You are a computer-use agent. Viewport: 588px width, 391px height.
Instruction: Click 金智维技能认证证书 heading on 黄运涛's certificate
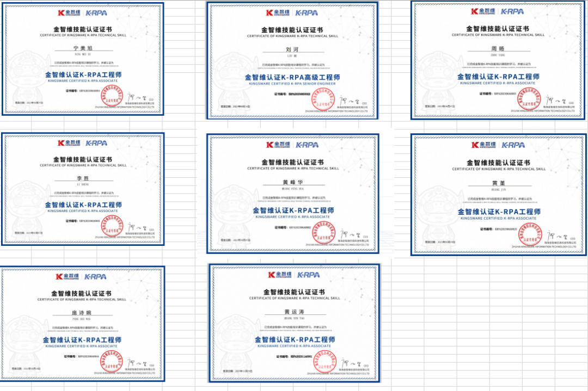[x=294, y=291]
